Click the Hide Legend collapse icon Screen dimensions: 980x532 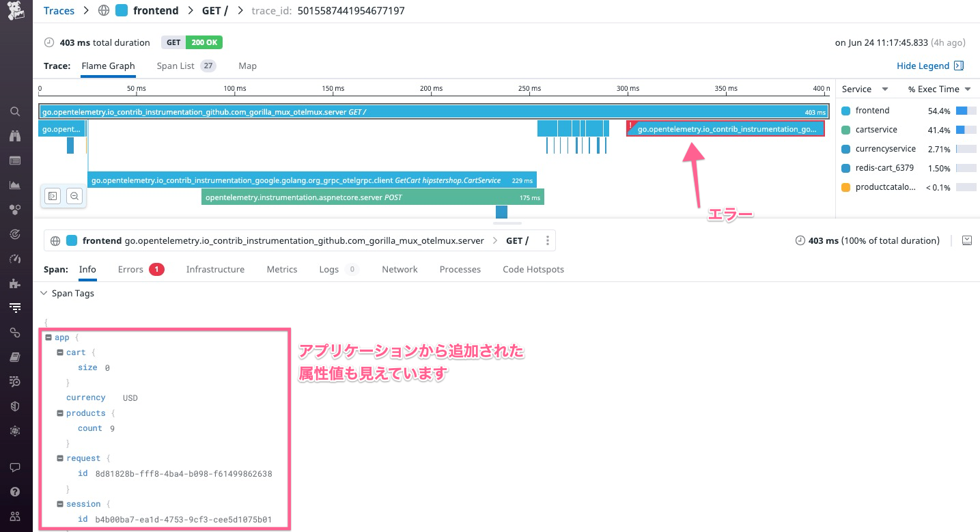pyautogui.click(x=959, y=66)
